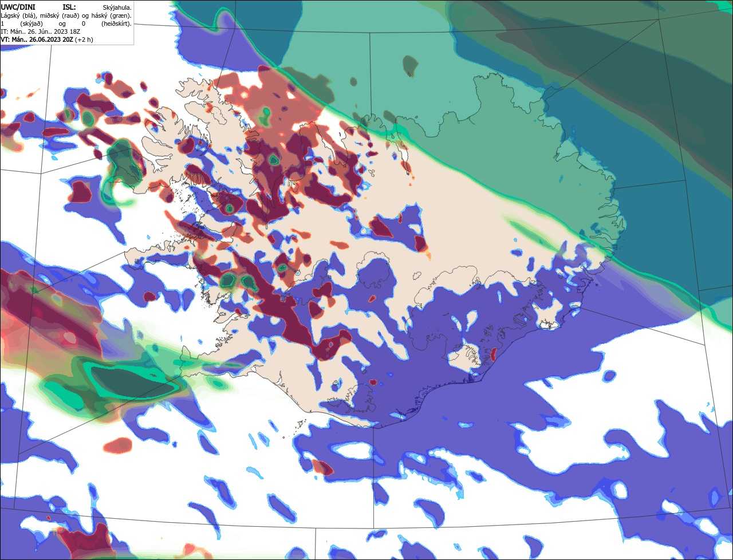Click the 'VT: Mán.. 26.06.2023 20Z' valid time

pyautogui.click(x=37, y=40)
